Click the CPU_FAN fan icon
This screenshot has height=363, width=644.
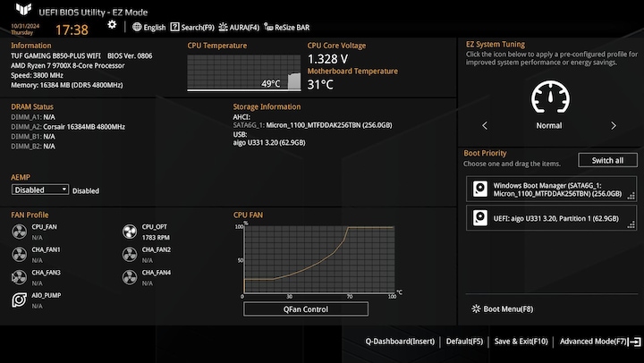tap(20, 232)
